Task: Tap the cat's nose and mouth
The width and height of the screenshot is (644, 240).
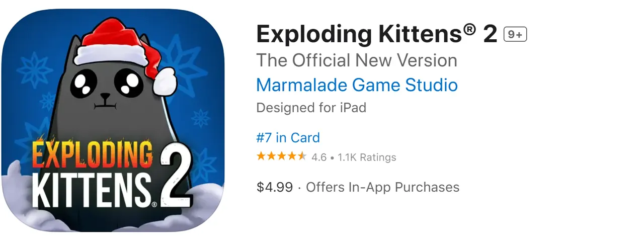Action: [104, 101]
